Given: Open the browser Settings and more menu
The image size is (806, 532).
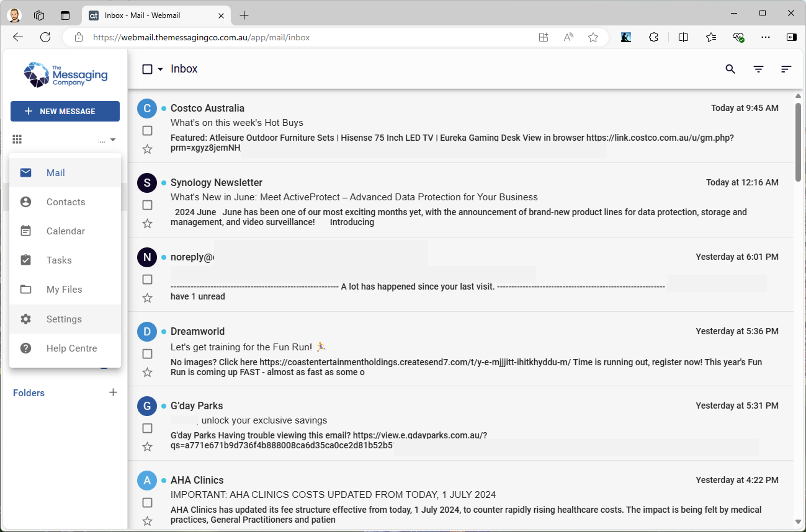Looking at the screenshot, I should 766,37.
